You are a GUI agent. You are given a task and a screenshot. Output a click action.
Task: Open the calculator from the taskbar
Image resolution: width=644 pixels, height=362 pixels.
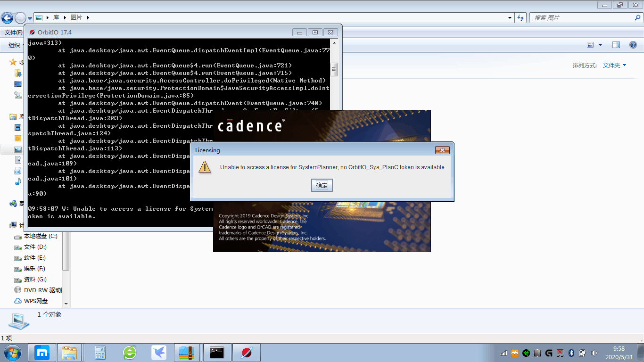tap(100, 353)
